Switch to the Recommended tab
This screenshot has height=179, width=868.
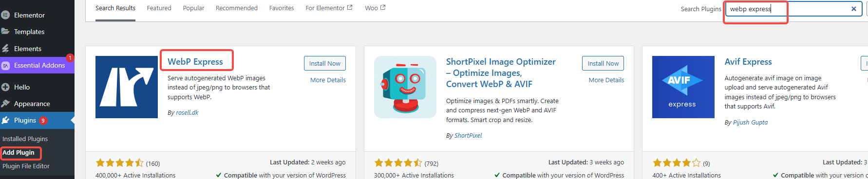point(237,8)
